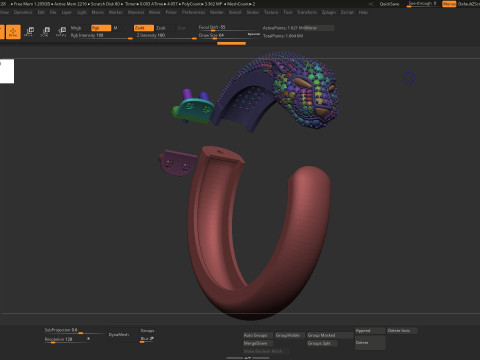Adjust the SubProjection slider
Screen dimensions: 480x360
coord(74,330)
